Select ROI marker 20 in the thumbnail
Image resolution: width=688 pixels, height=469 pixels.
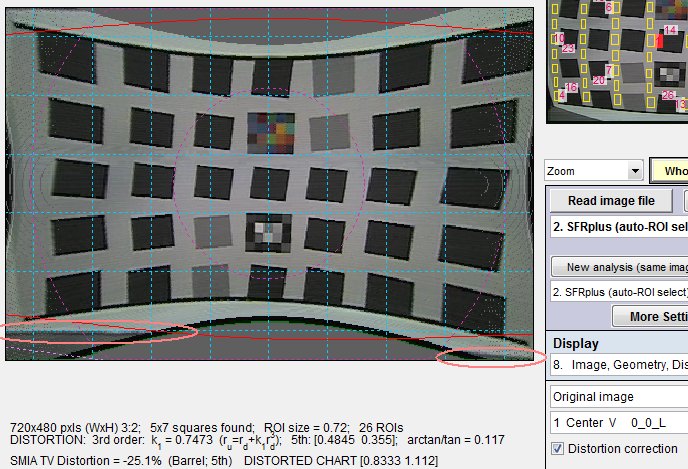[x=598, y=80]
